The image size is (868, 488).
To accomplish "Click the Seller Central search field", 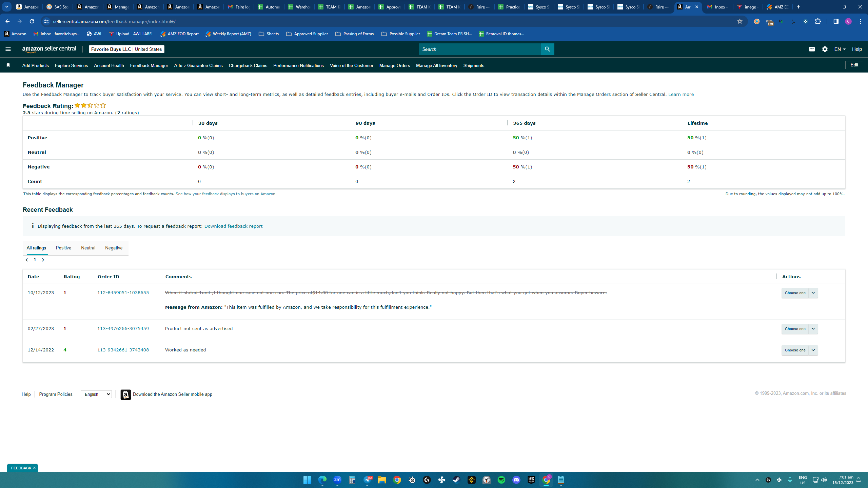I will pyautogui.click(x=479, y=49).
